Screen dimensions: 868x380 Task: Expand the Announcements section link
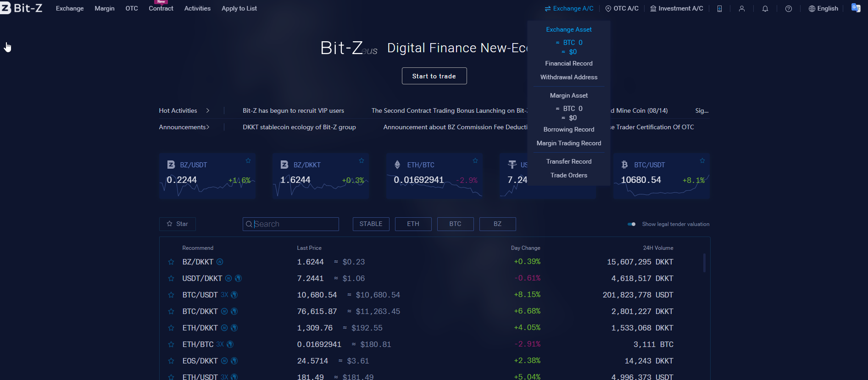click(184, 127)
